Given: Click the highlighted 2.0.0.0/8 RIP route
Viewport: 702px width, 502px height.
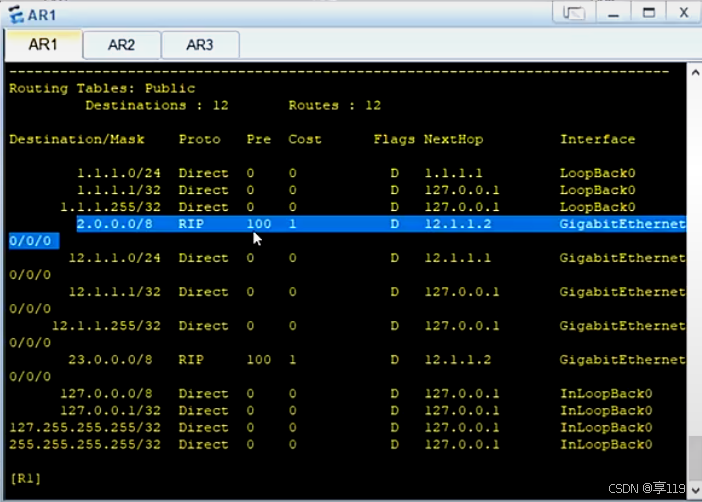Looking at the screenshot, I should (x=381, y=224).
